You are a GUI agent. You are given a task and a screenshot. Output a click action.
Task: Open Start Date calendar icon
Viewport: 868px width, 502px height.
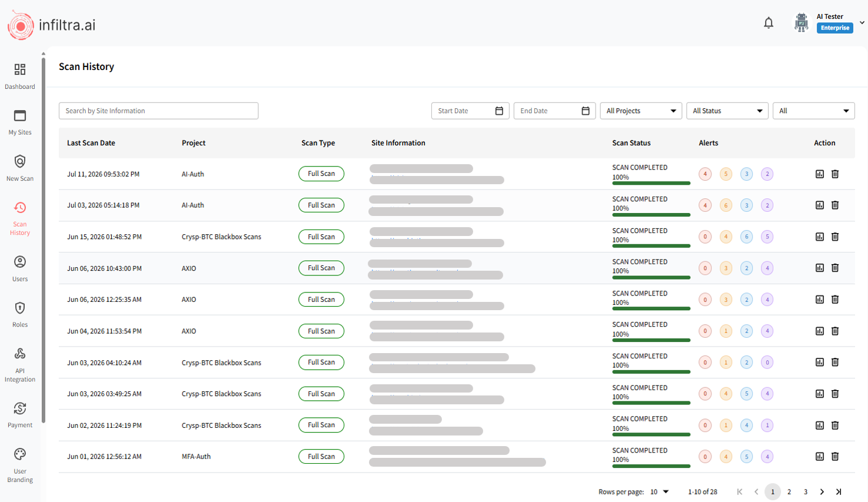tap(499, 111)
